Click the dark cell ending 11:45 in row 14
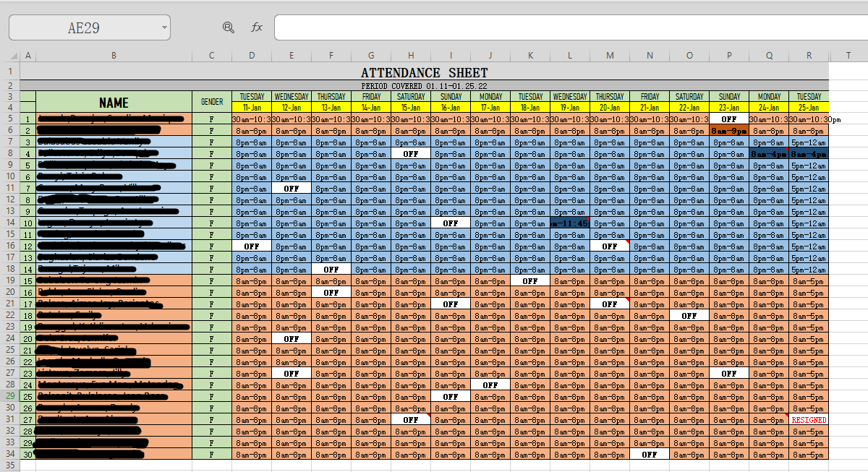Viewport: 868px width, 472px height. [570, 223]
